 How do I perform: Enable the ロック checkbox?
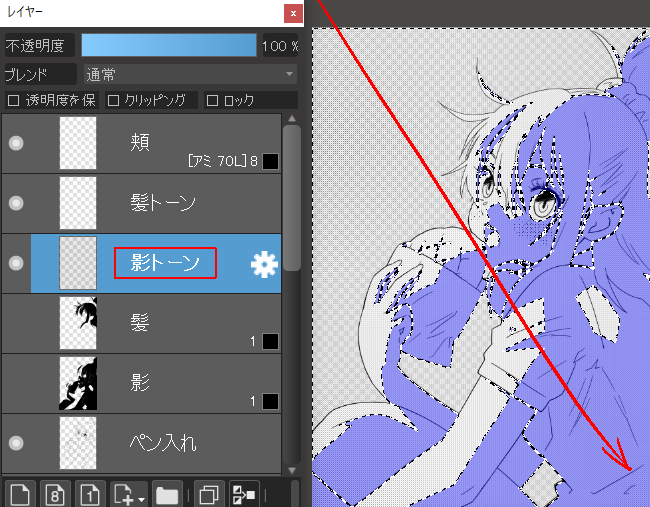click(212, 100)
